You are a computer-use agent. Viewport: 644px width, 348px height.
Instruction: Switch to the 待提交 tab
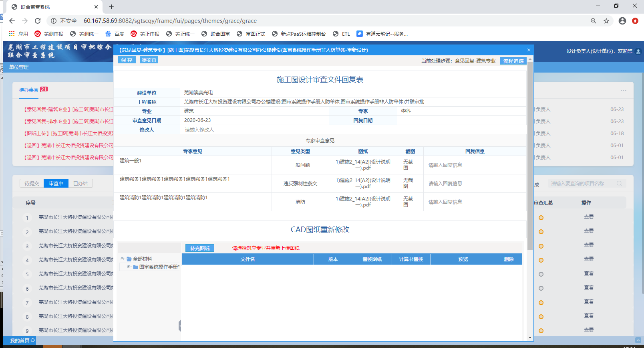tap(32, 183)
